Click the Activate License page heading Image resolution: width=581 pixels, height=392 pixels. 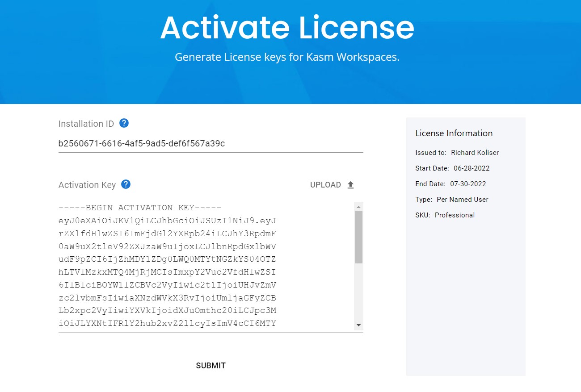[287, 28]
